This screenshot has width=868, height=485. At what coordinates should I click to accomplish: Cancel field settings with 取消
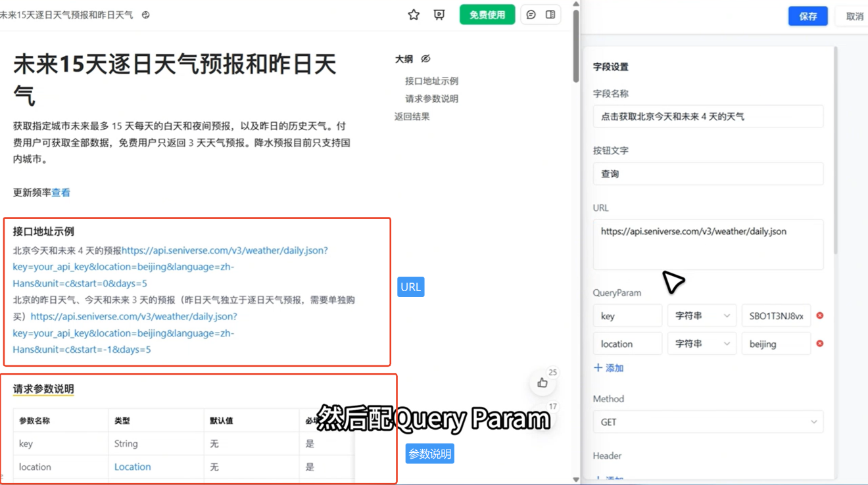pos(854,16)
